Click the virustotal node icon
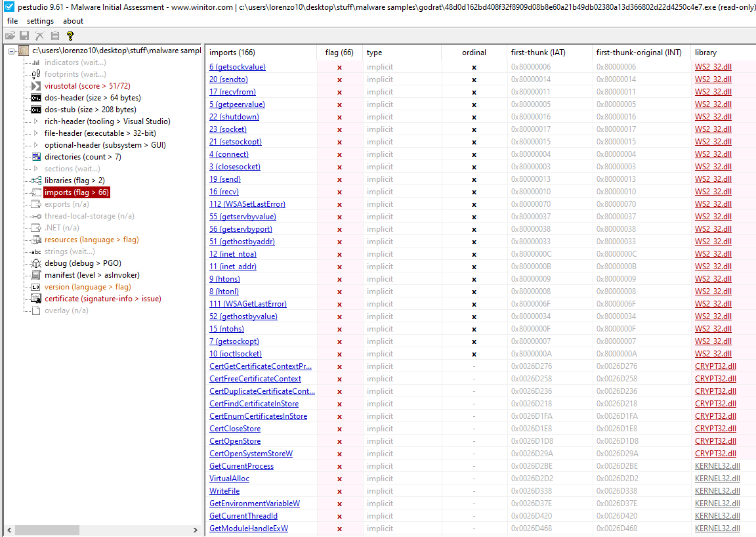Viewport: 756px width, 537px height. [x=36, y=86]
